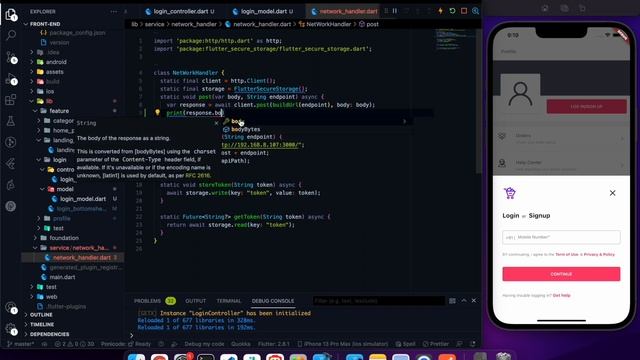
Task: Click the editor vertical scrollbar
Action: 478,101
